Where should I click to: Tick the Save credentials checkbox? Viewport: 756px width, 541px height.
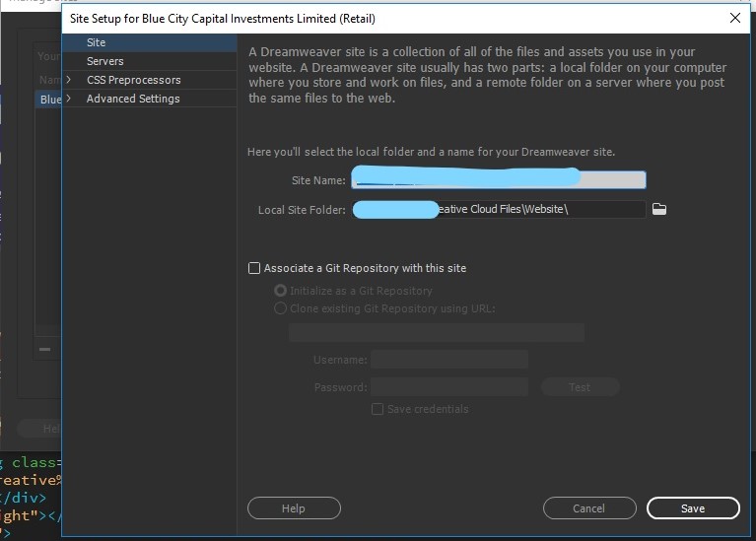tap(378, 409)
